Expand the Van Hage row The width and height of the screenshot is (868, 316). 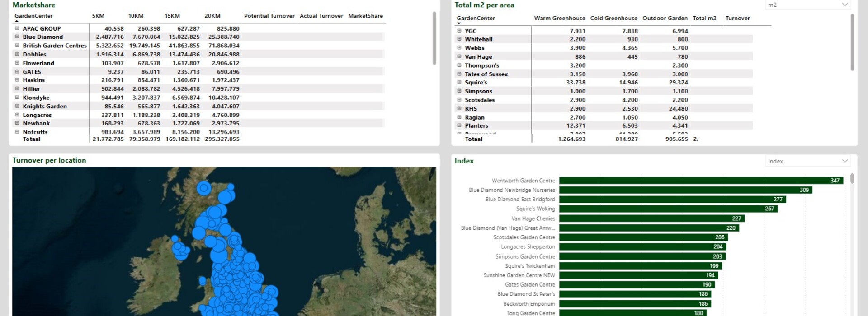click(x=459, y=56)
